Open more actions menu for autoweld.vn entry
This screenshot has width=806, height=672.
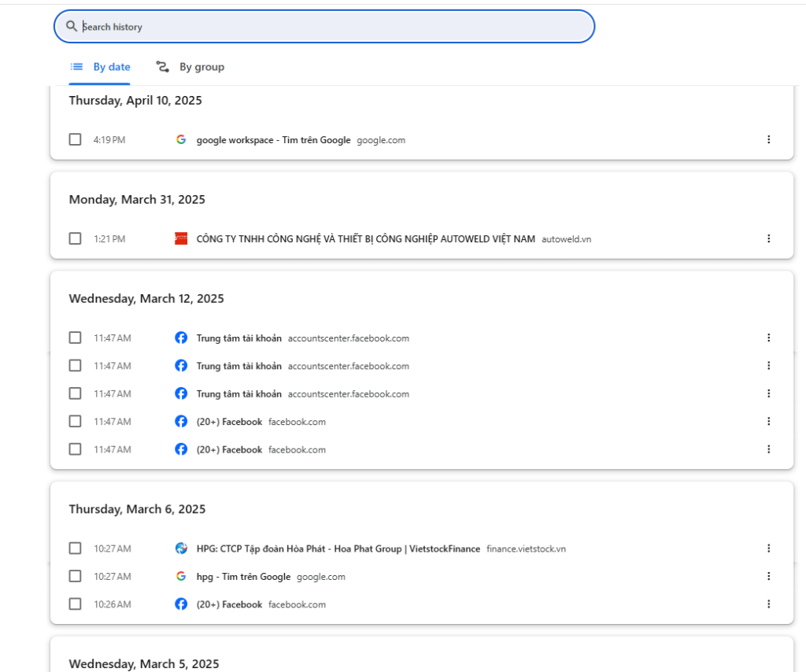(x=768, y=239)
